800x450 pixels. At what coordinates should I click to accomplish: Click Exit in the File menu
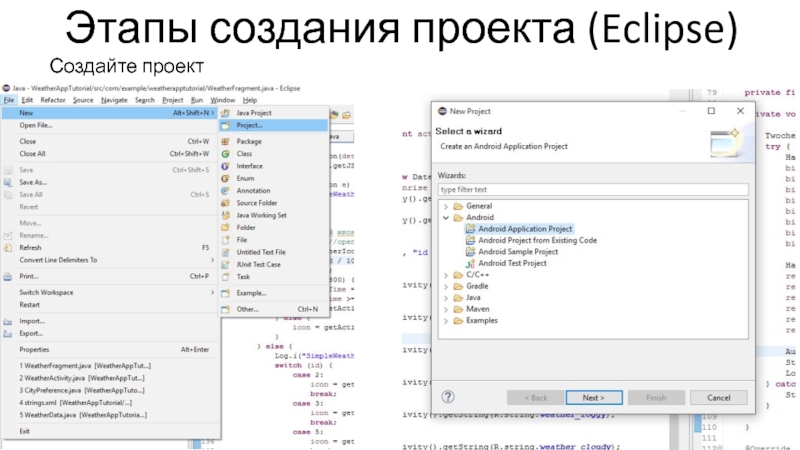click(x=112, y=431)
